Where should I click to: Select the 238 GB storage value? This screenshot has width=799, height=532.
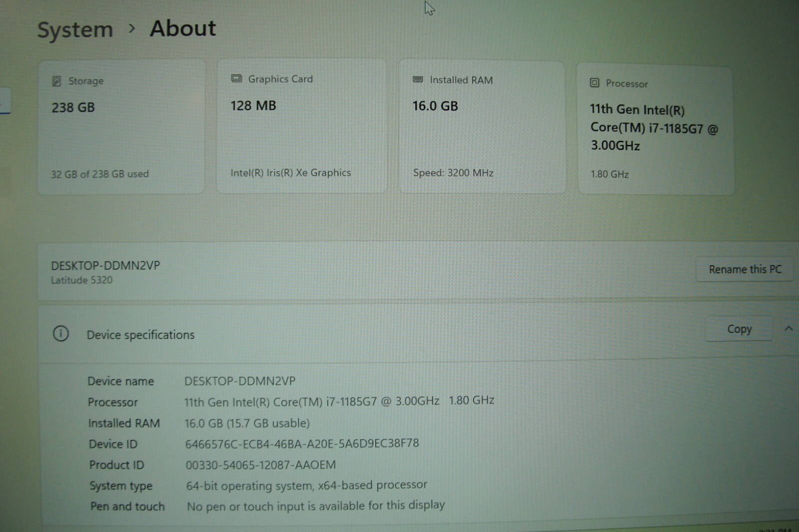coord(73,107)
